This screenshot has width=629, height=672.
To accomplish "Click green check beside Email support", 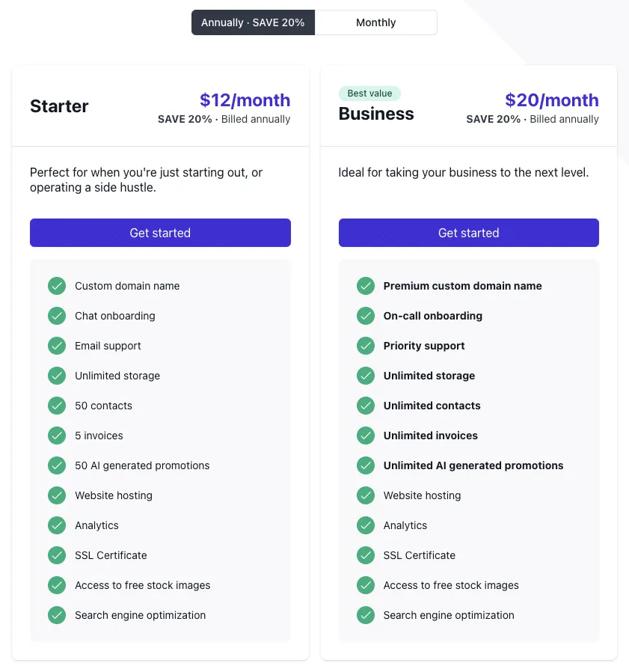I will tap(57, 346).
